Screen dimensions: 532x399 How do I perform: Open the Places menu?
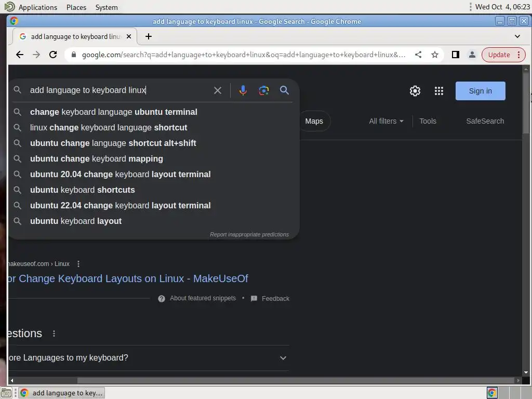click(76, 7)
